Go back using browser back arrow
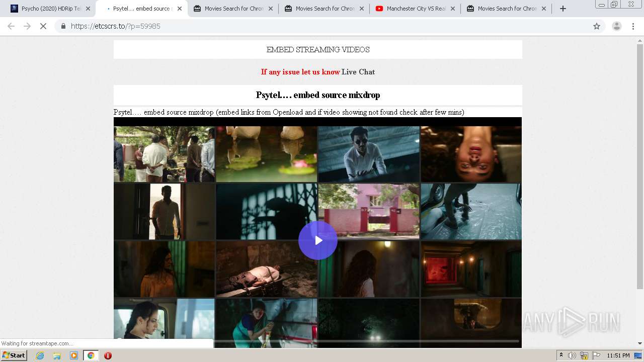 click(x=11, y=26)
